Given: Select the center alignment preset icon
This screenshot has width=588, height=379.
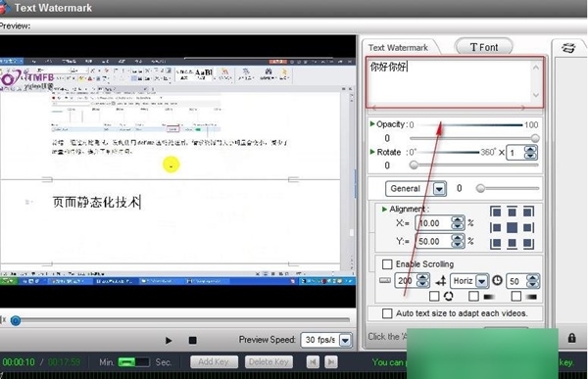Looking at the screenshot, I should [512, 227].
